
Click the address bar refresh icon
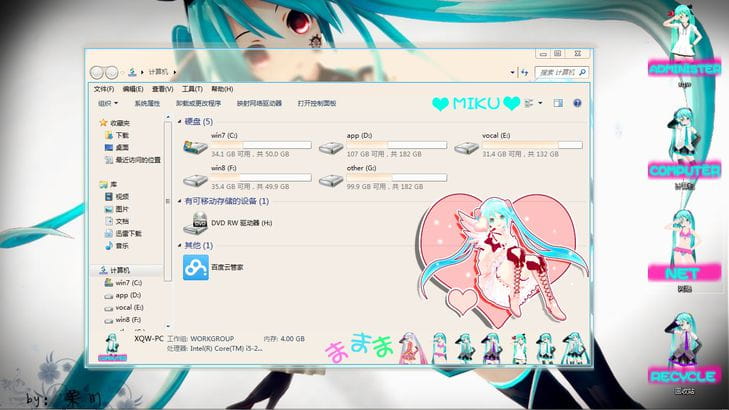tap(524, 73)
